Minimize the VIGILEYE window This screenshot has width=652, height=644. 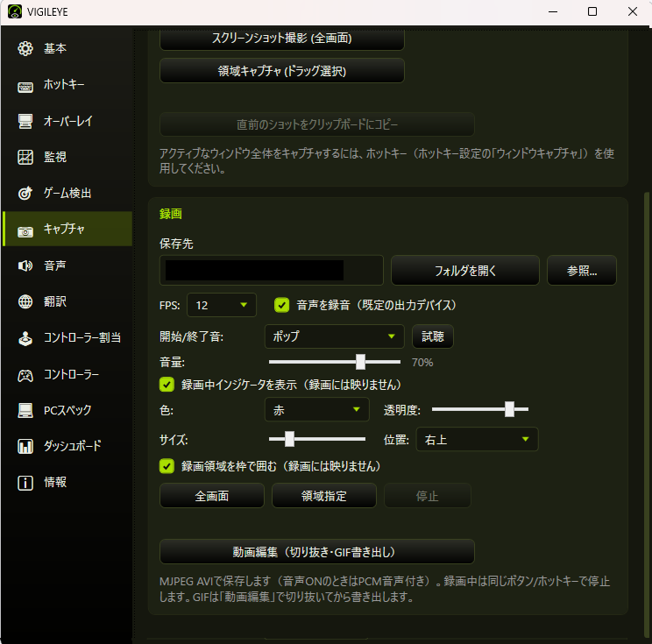pyautogui.click(x=553, y=11)
